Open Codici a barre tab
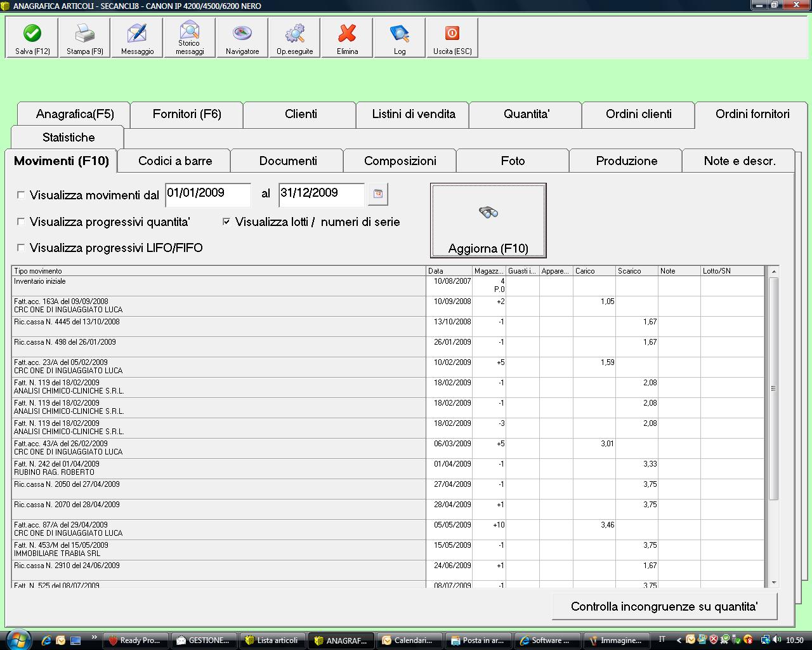This screenshot has height=650, width=812. pyautogui.click(x=175, y=161)
